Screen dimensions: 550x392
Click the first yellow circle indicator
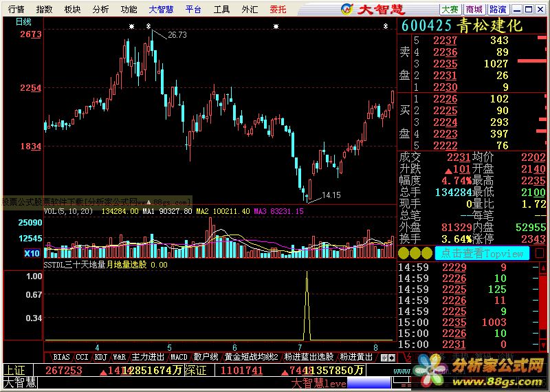pyautogui.click(x=404, y=253)
